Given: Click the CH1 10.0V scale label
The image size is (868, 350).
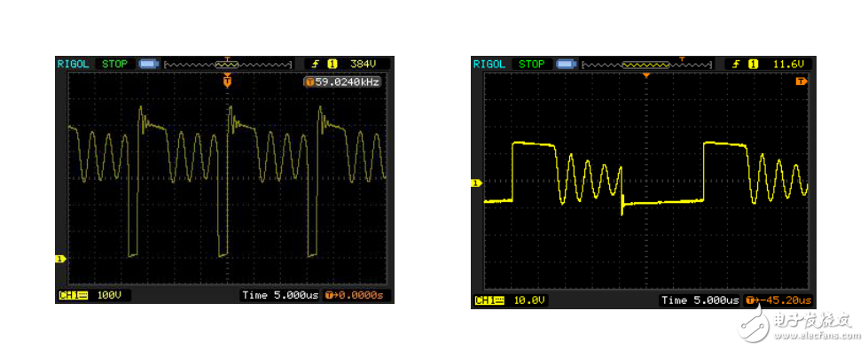Looking at the screenshot, I should (511, 300).
